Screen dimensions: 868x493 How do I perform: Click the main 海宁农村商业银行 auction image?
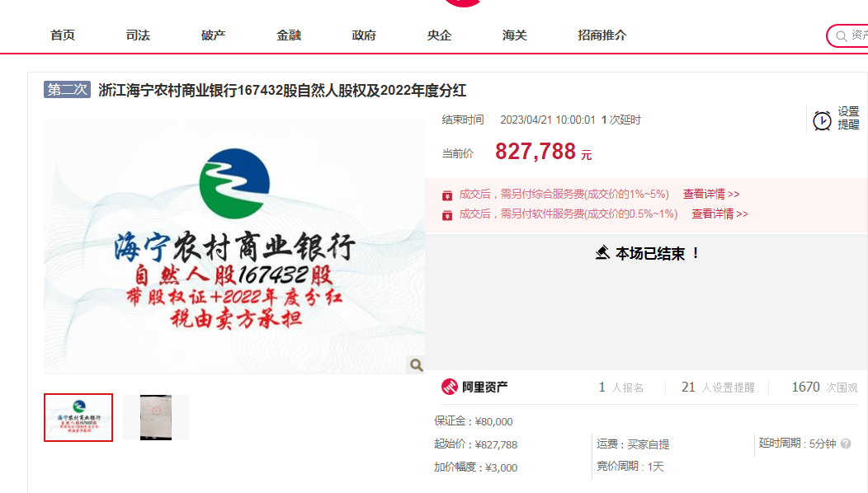[x=234, y=246]
